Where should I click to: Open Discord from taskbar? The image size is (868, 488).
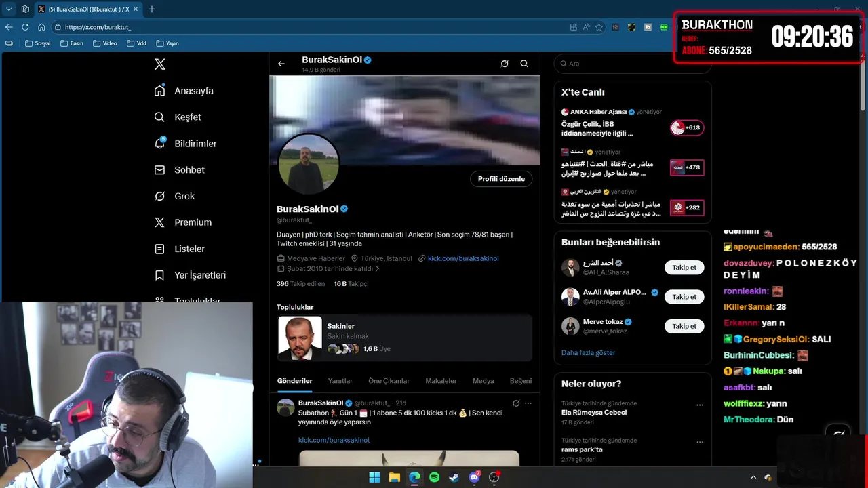tap(475, 477)
